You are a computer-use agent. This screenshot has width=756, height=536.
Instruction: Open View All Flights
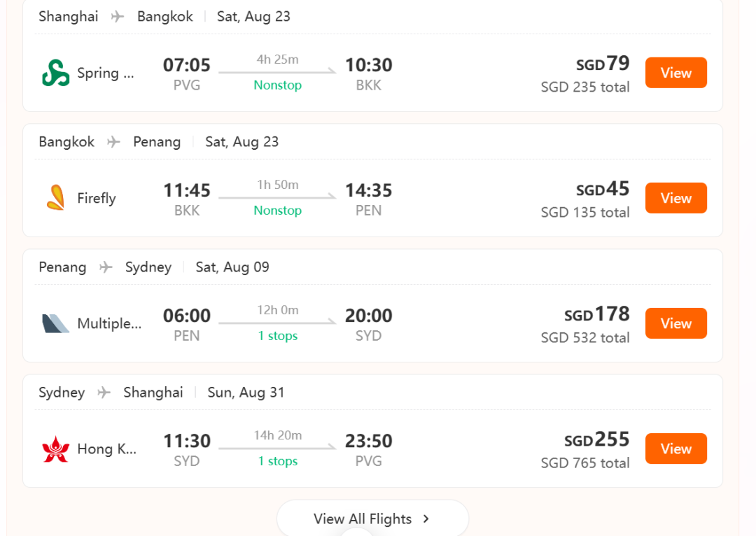tap(372, 519)
